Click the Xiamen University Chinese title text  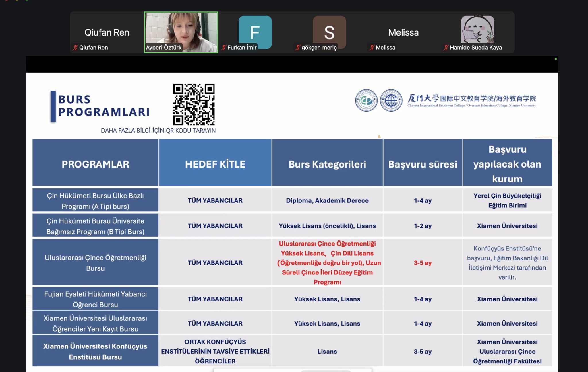[471, 98]
